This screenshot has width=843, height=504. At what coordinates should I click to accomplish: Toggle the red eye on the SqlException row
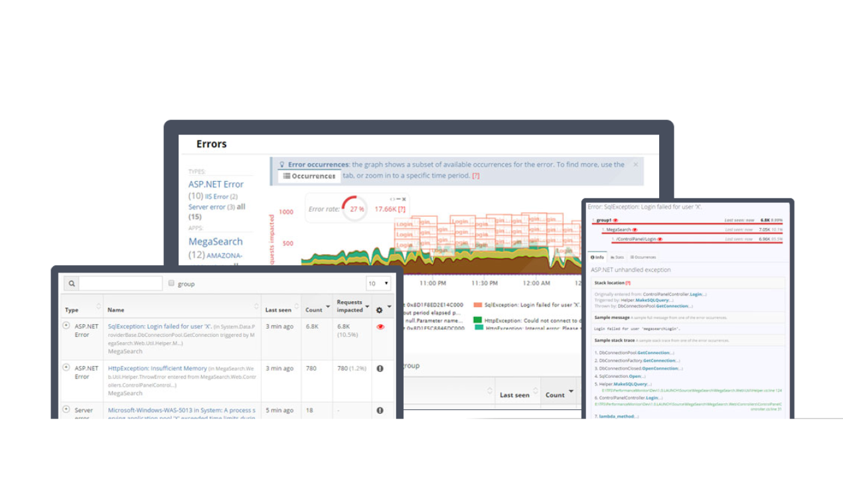(380, 328)
